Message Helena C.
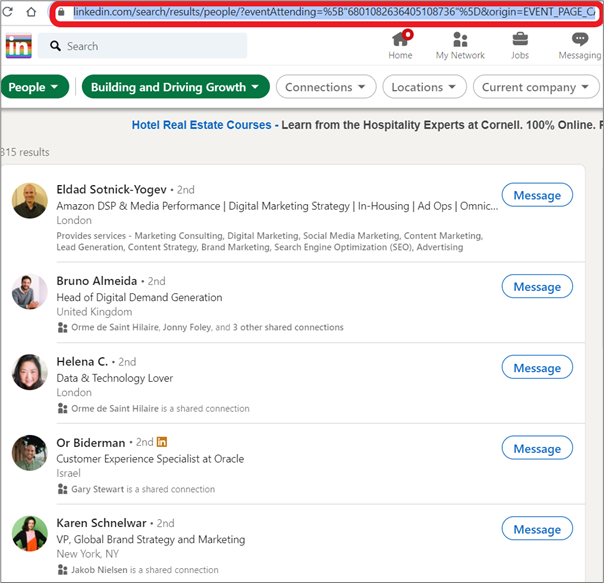 (537, 367)
